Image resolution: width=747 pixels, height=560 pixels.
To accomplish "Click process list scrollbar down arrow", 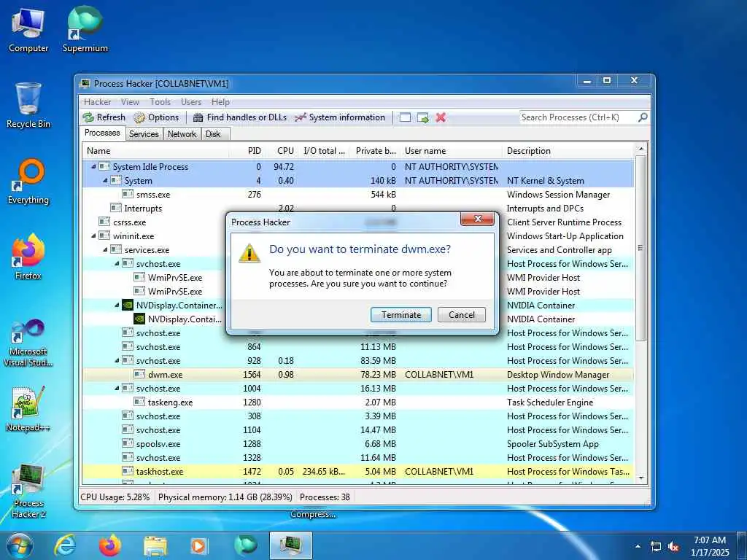I will (640, 478).
